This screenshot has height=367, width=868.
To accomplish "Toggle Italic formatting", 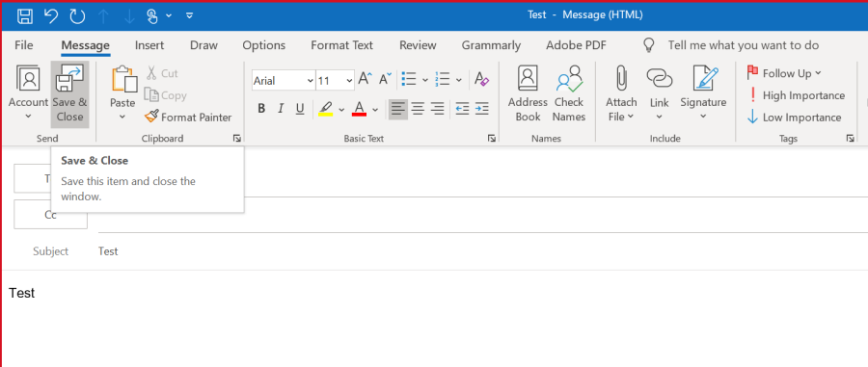I will 281,108.
